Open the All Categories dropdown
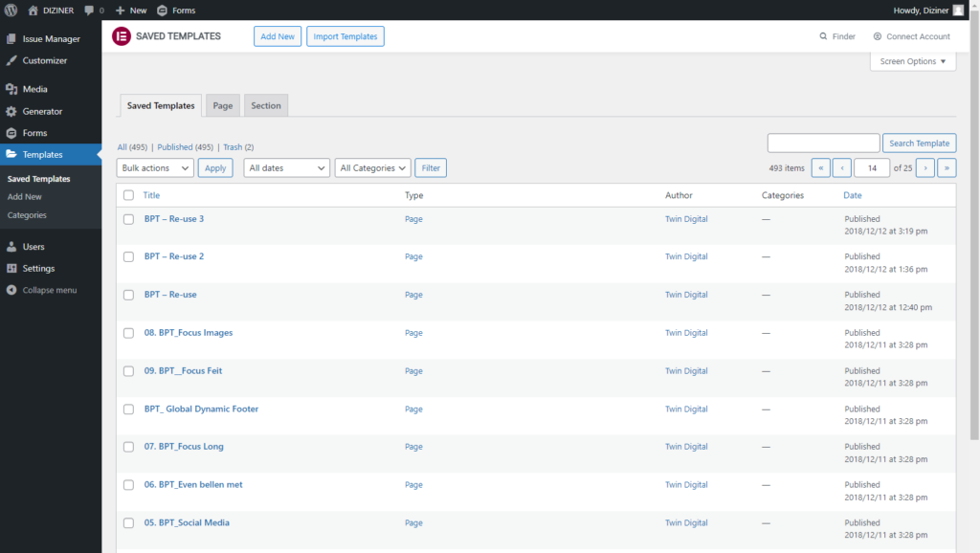 coord(372,167)
